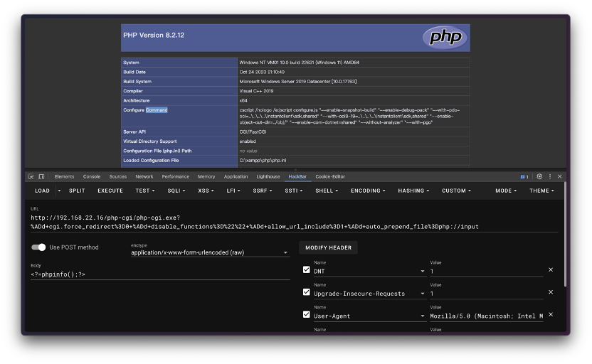
Task: Open DevTools more options kebab menu
Action: point(550,176)
